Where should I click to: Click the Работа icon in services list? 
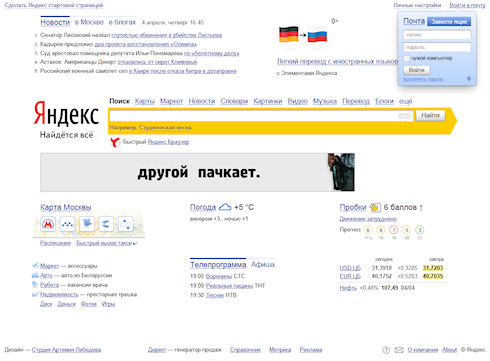coord(35,285)
